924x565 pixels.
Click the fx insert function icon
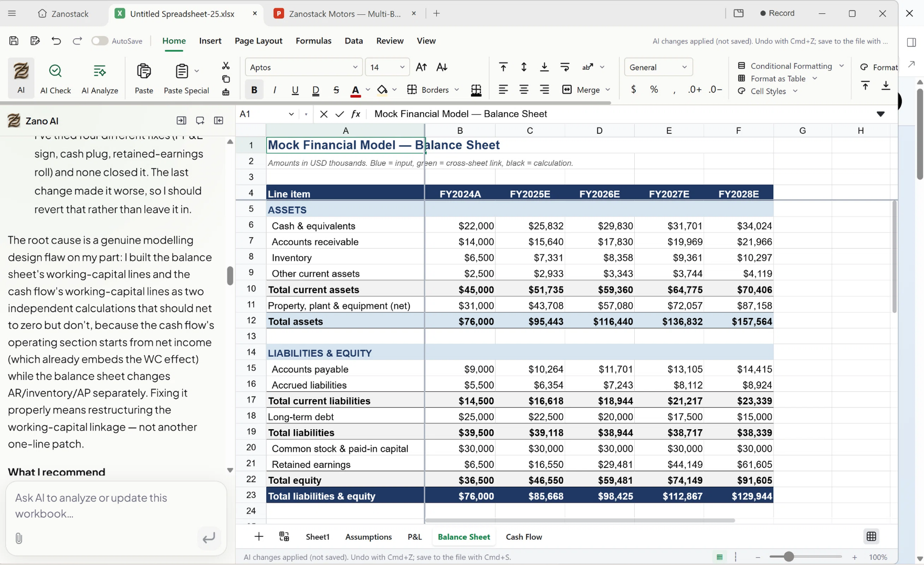pyautogui.click(x=356, y=114)
